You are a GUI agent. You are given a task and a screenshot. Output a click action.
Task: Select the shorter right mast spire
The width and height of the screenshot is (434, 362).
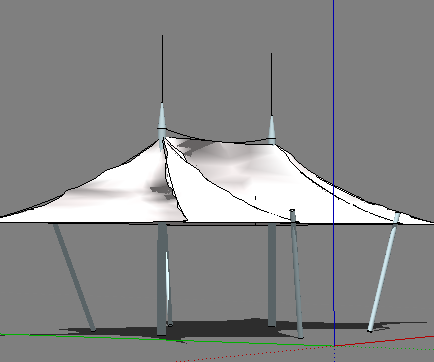click(272, 98)
